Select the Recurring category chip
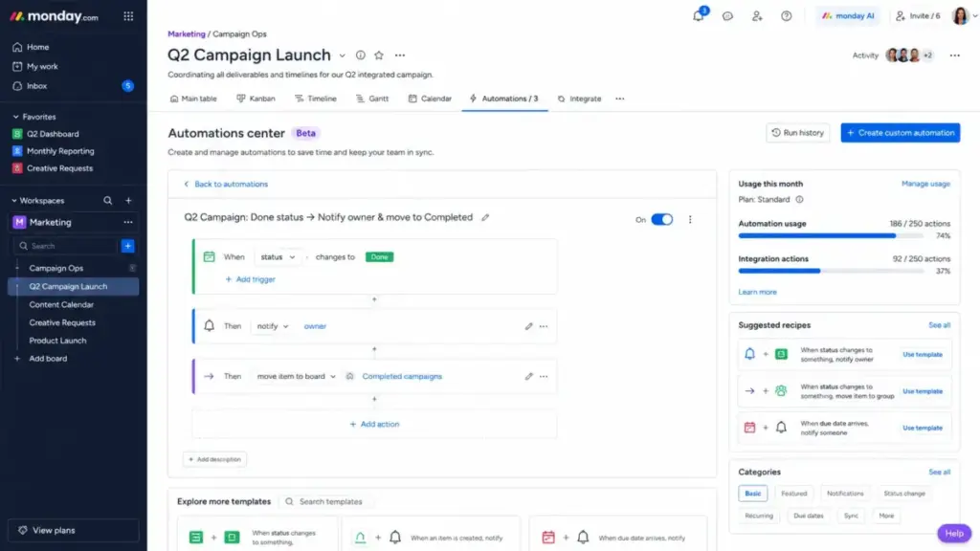Viewport: 980px width, 551px height. coord(759,516)
